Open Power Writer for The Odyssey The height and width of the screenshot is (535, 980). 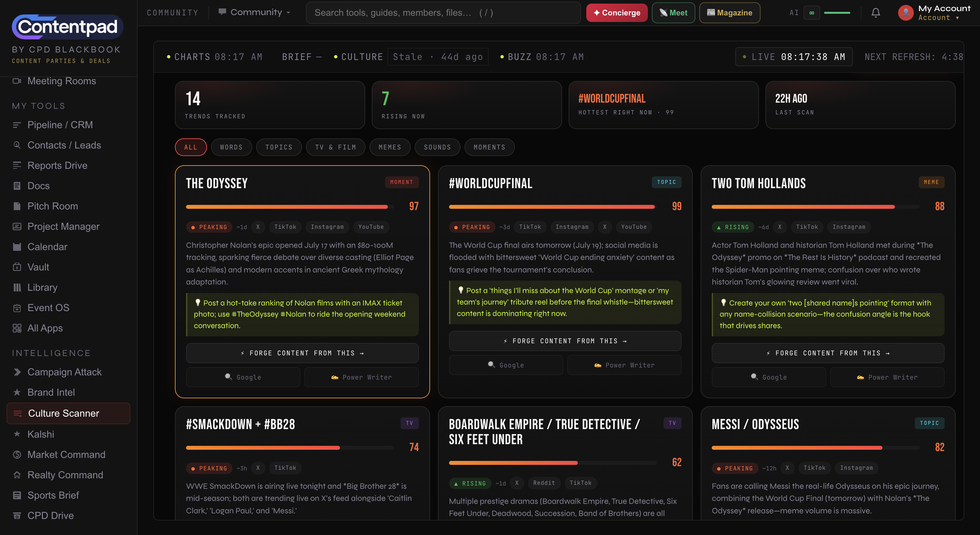click(x=361, y=377)
